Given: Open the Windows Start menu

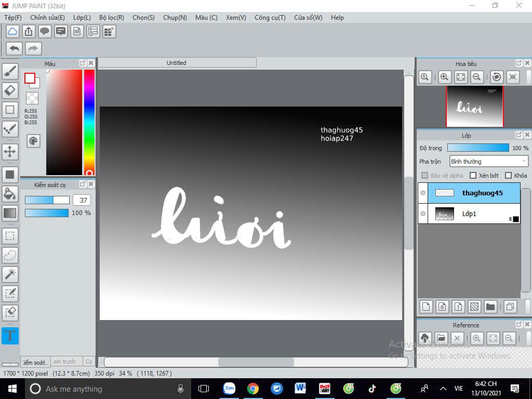Looking at the screenshot, I should click(12, 389).
